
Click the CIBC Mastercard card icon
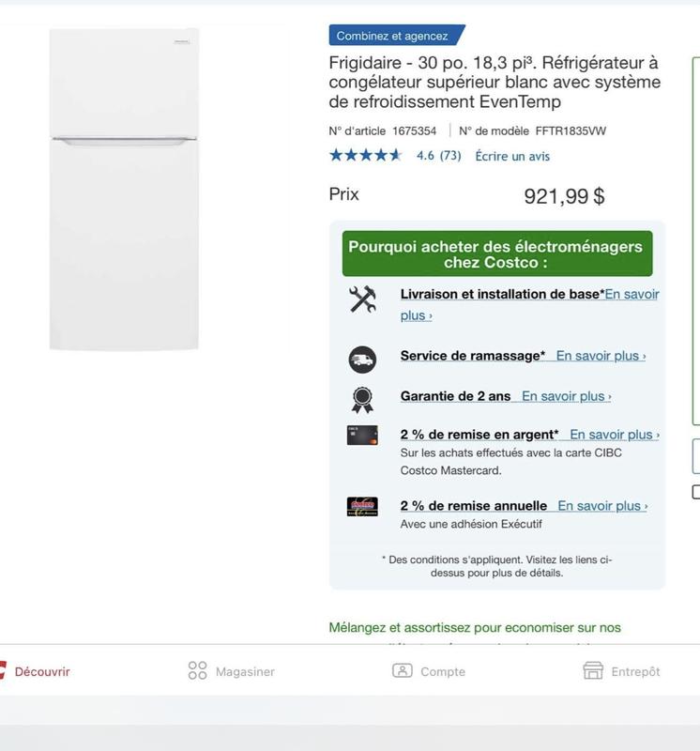(x=362, y=436)
